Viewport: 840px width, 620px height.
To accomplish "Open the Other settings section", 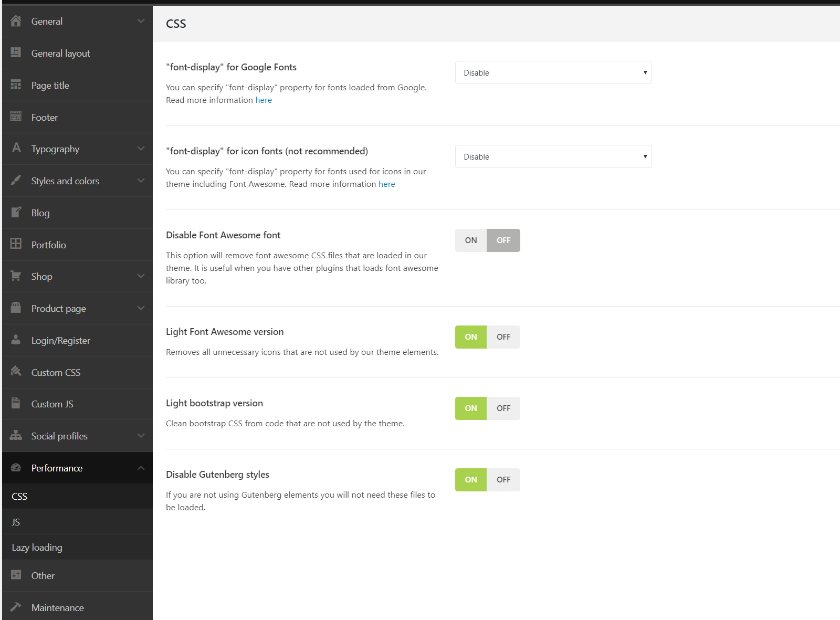I will tap(77, 575).
